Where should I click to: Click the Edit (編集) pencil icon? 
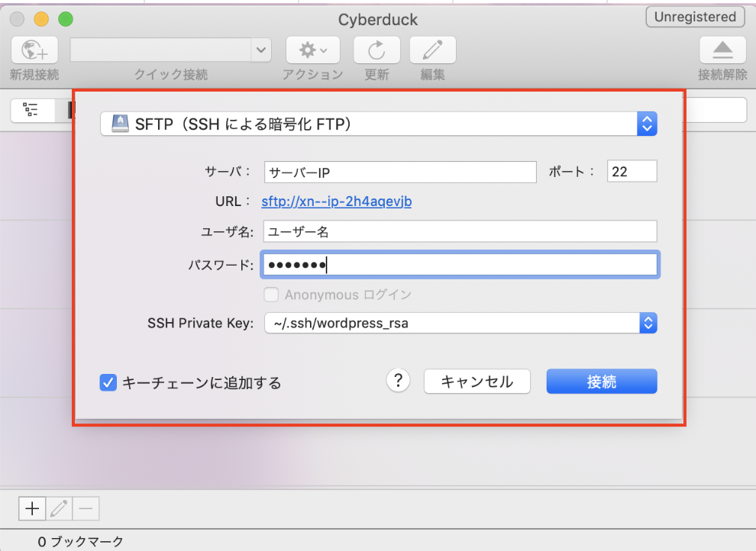pos(432,50)
